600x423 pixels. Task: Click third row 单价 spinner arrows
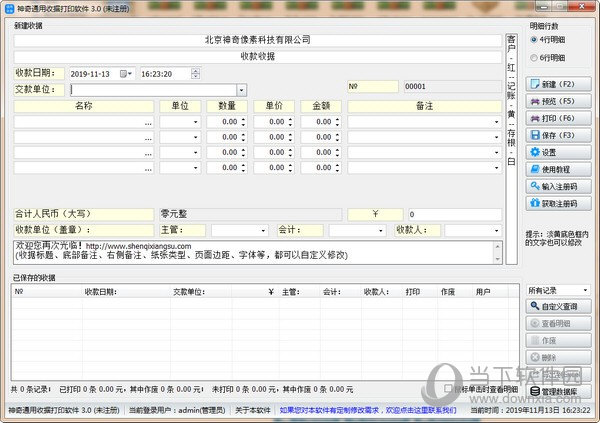coord(290,153)
